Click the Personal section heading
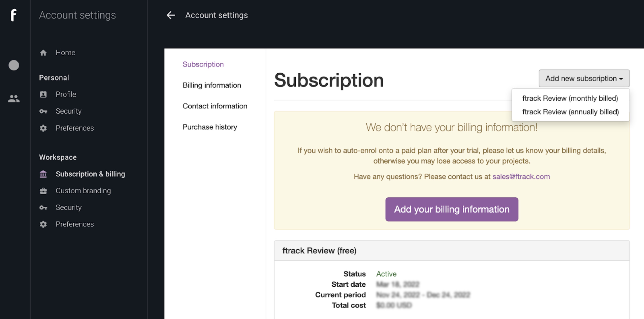The height and width of the screenshot is (319, 644). 54,78
